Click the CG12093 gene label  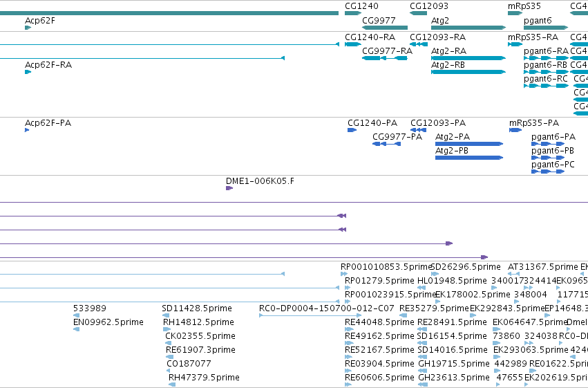tap(429, 6)
